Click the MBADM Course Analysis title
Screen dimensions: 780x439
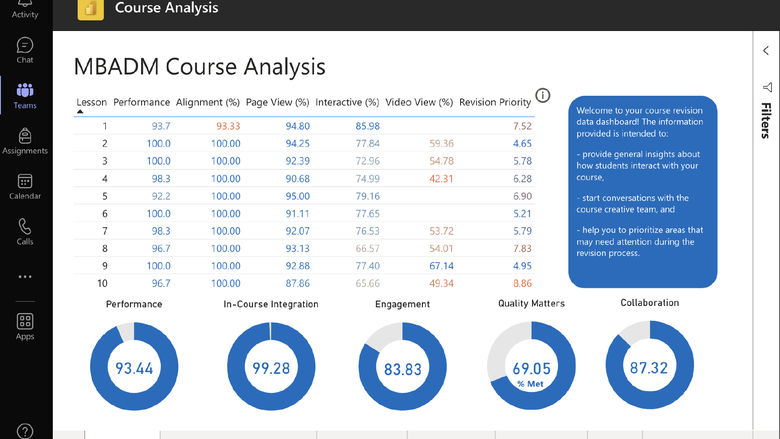coord(199,67)
